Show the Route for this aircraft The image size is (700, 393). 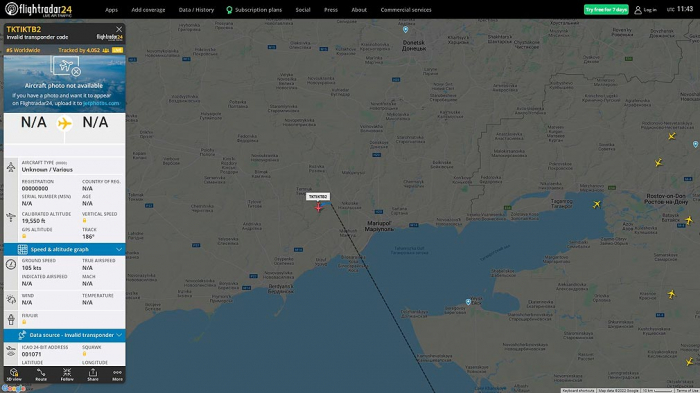tap(41, 374)
